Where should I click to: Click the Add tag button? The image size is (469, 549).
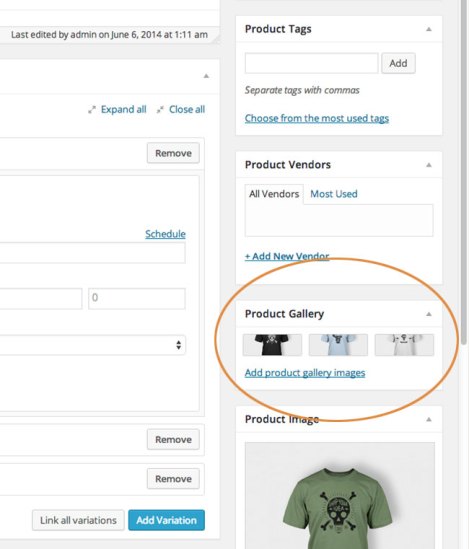tap(398, 63)
